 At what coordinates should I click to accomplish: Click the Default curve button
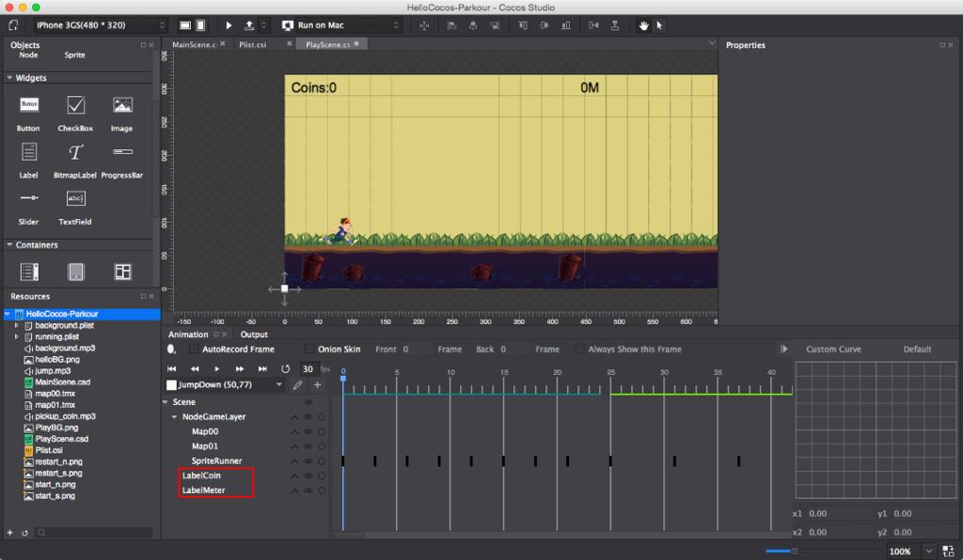point(917,349)
